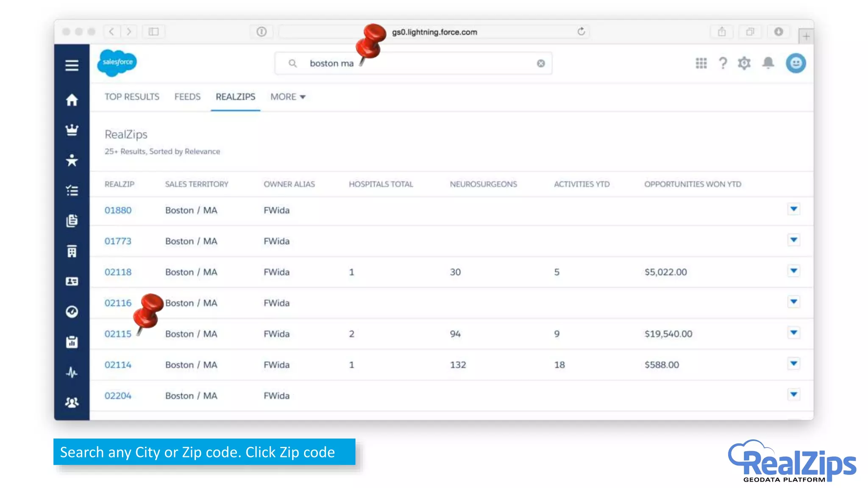Open the MORE tab dropdown
The width and height of the screenshot is (868, 488).
point(288,97)
